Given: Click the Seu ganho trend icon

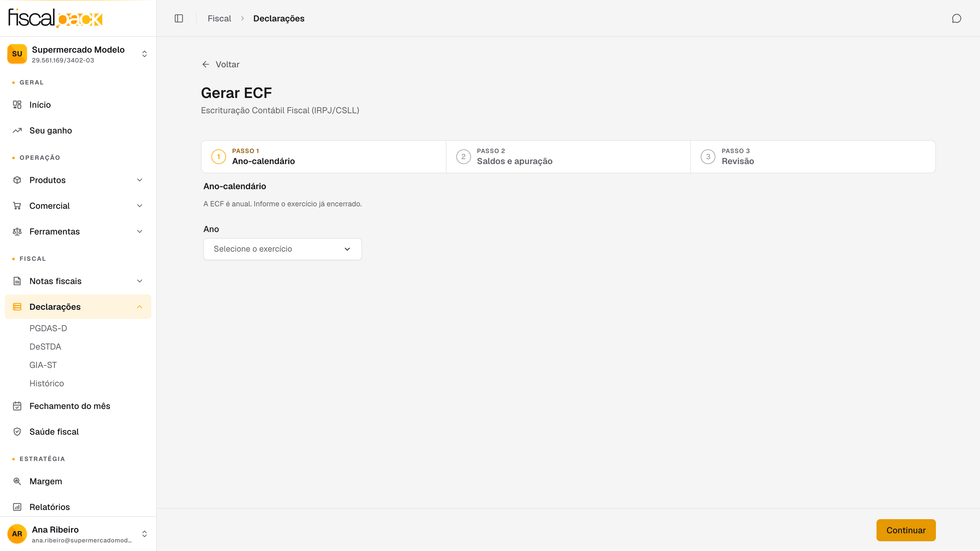Looking at the screenshot, I should [17, 130].
